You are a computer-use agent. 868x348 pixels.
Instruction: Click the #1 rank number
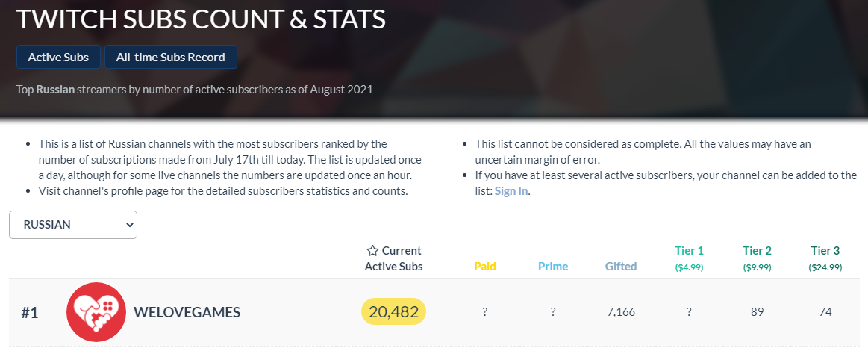pos(29,313)
